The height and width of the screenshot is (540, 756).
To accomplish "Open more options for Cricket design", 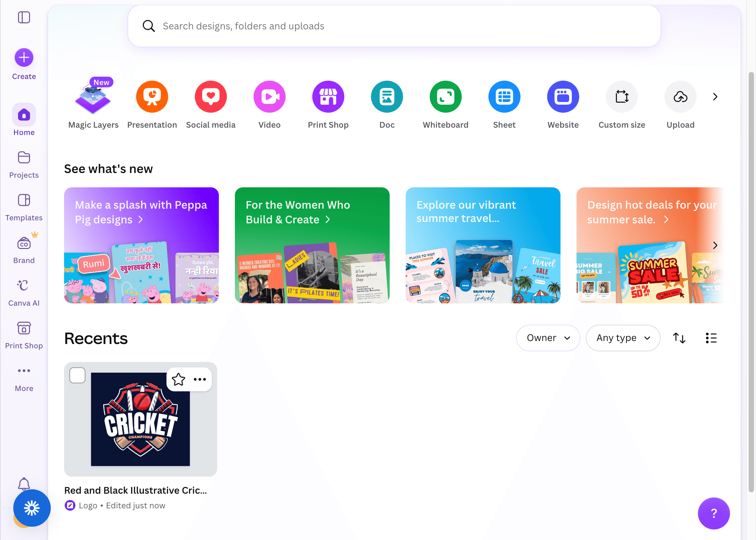I will [x=200, y=379].
